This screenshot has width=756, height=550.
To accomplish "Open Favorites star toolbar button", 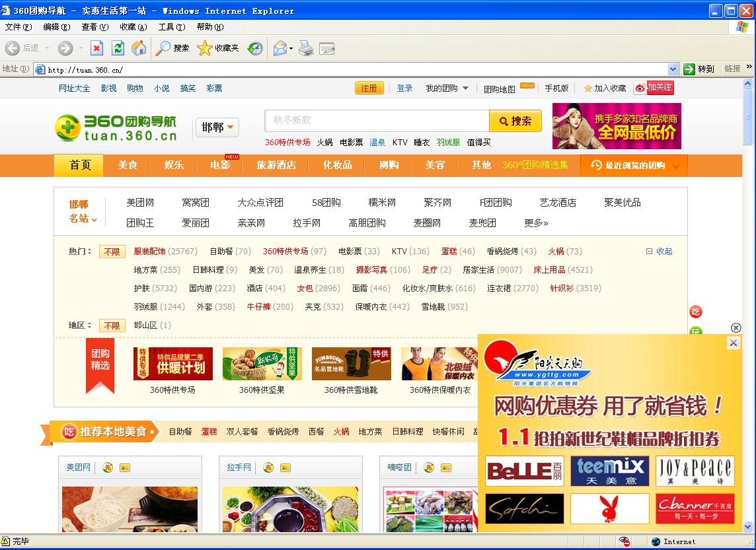I will tap(218, 48).
